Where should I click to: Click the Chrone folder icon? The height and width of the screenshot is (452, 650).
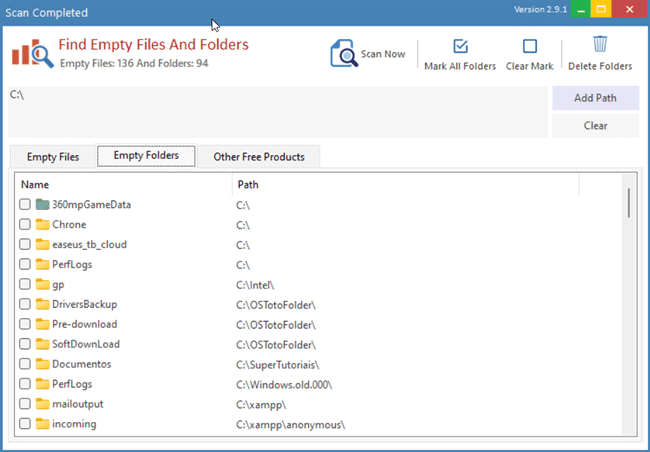pyautogui.click(x=42, y=224)
